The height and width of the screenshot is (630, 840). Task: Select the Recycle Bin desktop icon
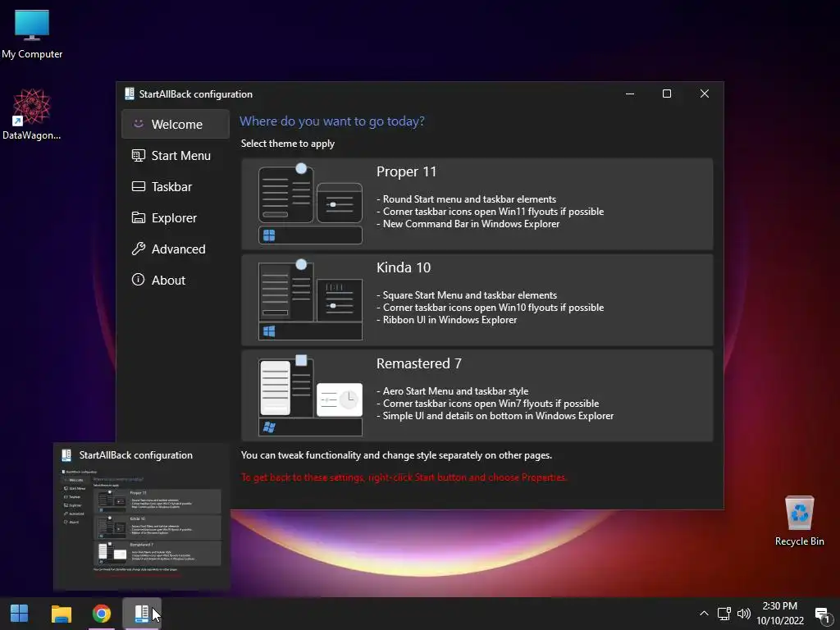pos(799,521)
